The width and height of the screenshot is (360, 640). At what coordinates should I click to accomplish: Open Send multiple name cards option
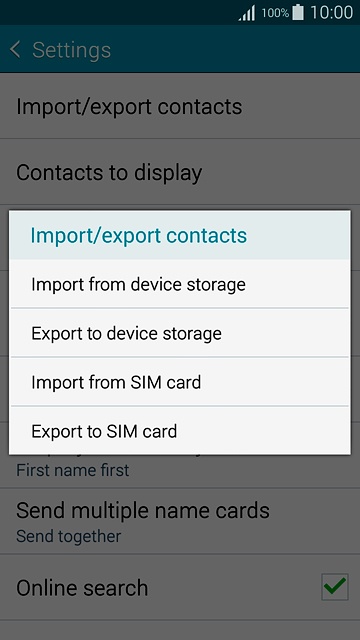point(180,521)
